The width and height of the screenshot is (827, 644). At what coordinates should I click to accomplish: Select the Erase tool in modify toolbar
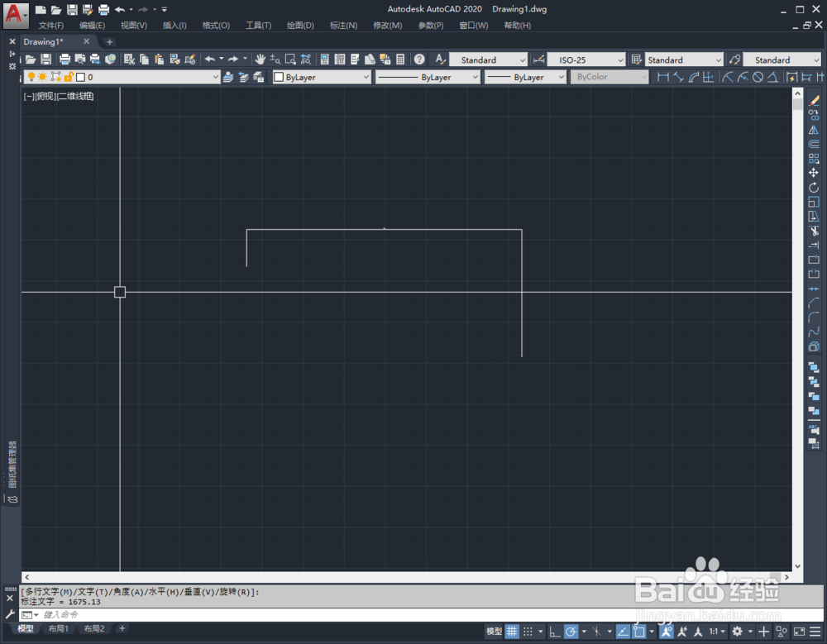click(814, 100)
